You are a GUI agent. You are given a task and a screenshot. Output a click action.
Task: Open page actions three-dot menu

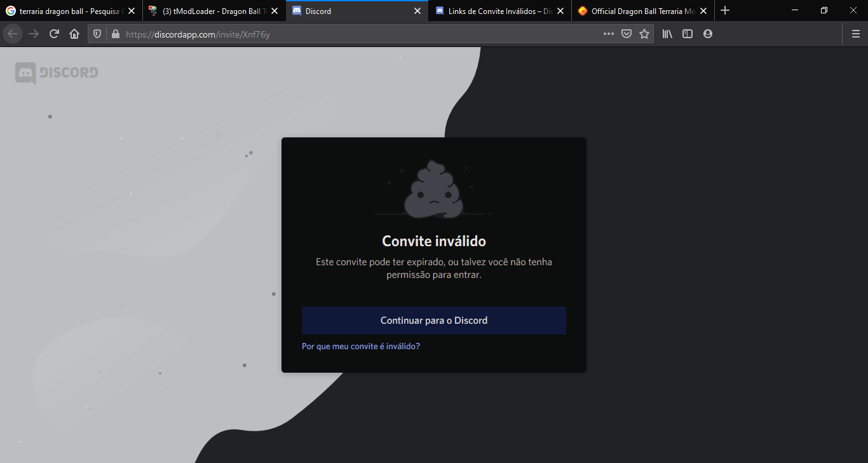(x=609, y=34)
